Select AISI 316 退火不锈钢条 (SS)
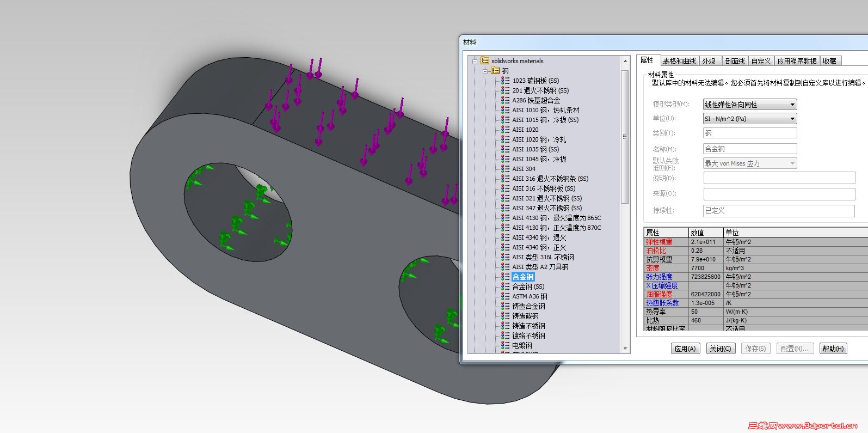Image resolution: width=868 pixels, height=433 pixels. [550, 179]
